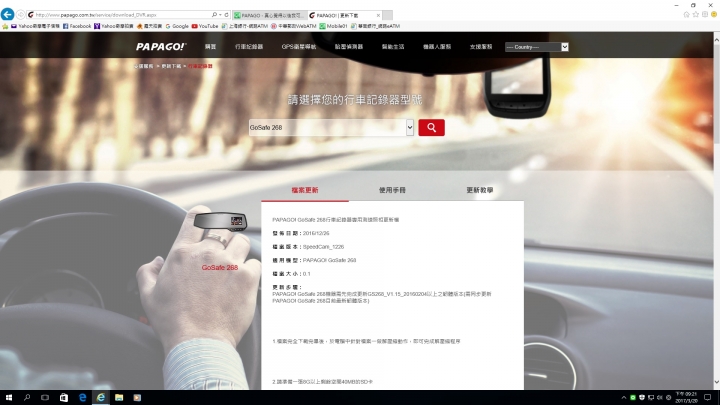Viewport: 720px width, 405px height.
Task: Select the middle user manual tab
Action: click(x=392, y=190)
